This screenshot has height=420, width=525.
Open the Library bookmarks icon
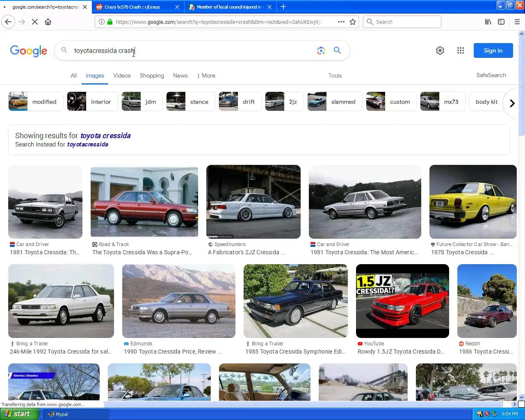[x=488, y=22]
